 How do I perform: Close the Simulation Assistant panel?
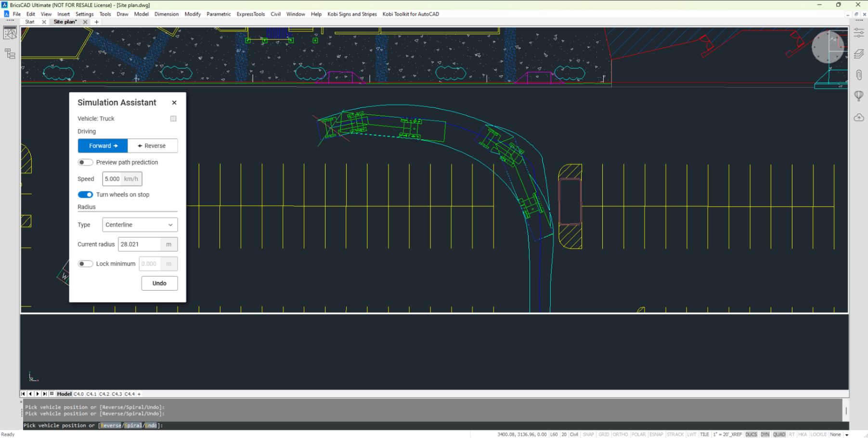[x=174, y=103]
